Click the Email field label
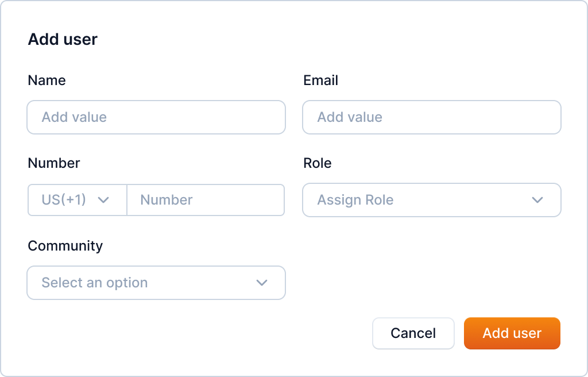 tap(320, 80)
